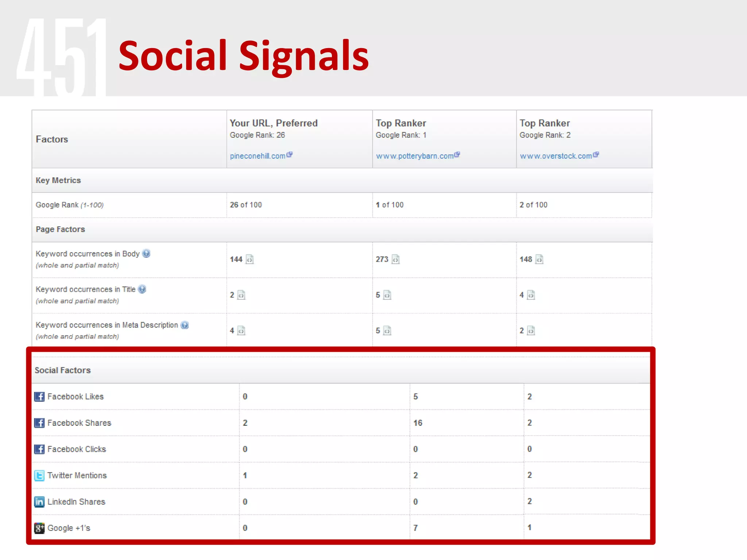Select Google +1's value 1 for overstock
The width and height of the screenshot is (747, 560).
click(x=530, y=528)
